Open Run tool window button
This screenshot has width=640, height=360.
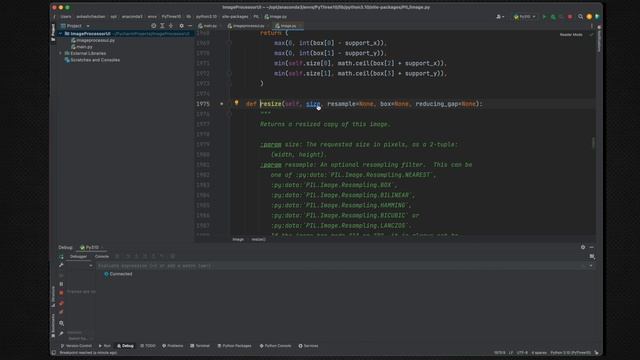[x=105, y=346]
